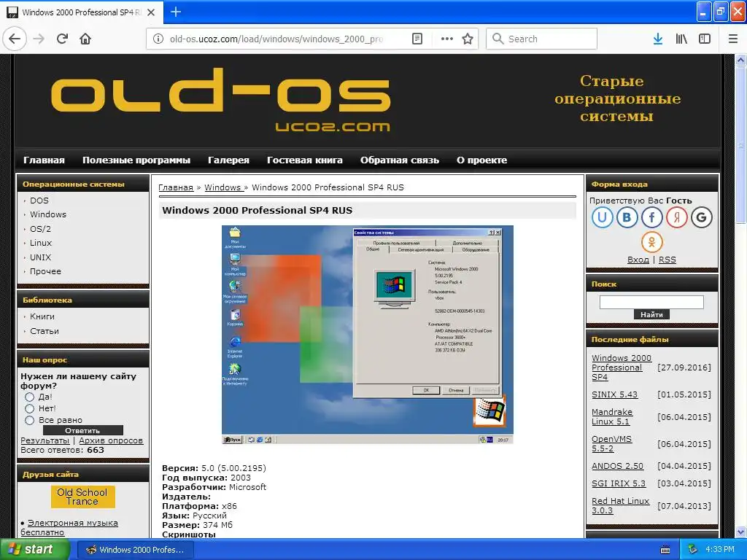Close the Windows 2000 Professional tab
747x560 pixels.
[151, 12]
